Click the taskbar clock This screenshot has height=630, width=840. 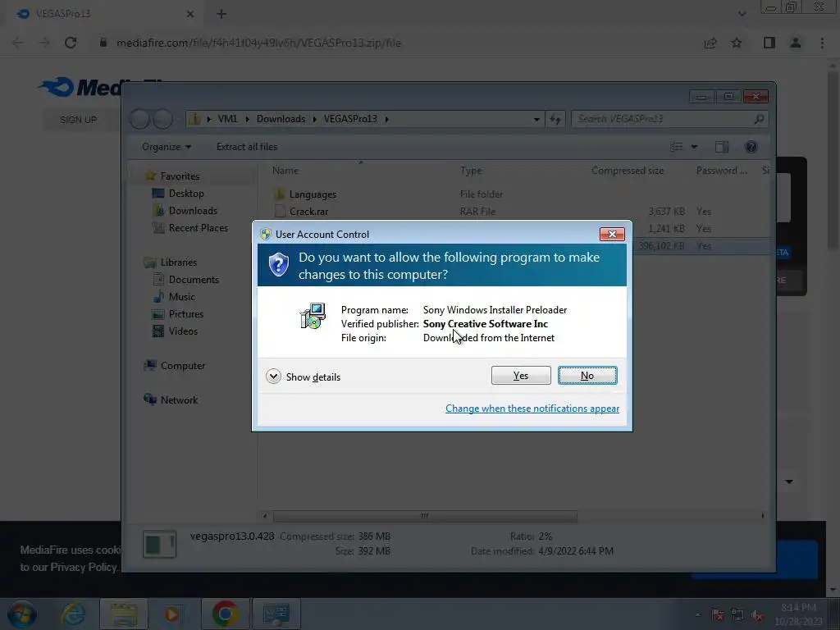click(x=797, y=614)
